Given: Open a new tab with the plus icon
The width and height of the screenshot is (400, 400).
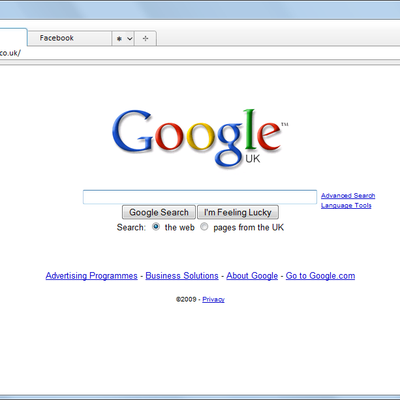Looking at the screenshot, I should point(145,39).
